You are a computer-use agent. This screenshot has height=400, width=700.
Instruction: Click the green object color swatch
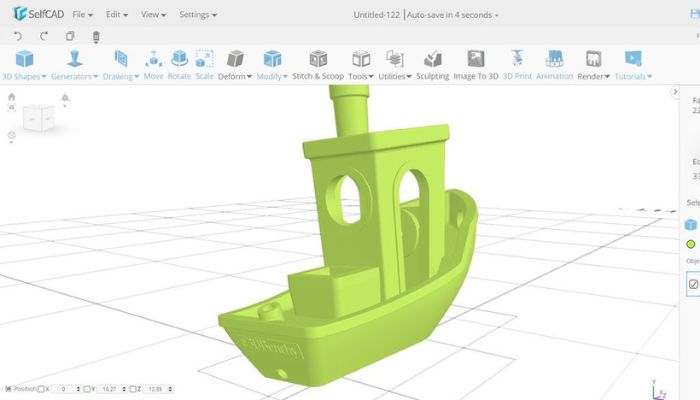tap(691, 244)
